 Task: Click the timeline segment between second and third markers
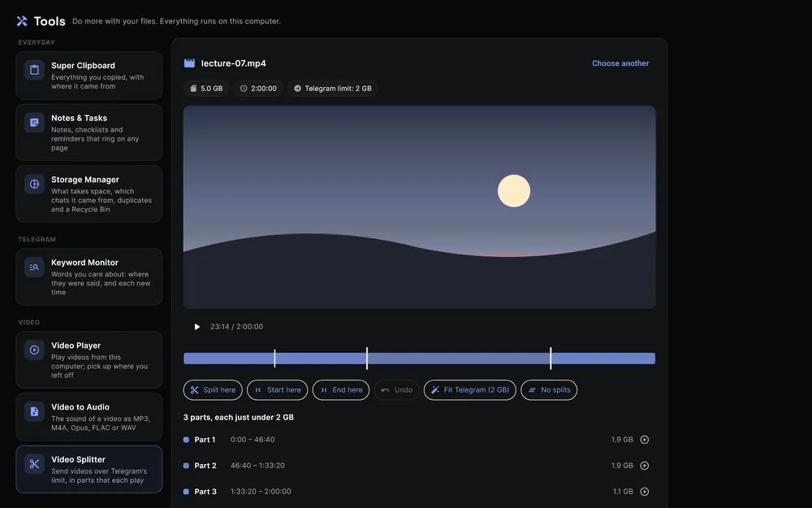tap(458, 358)
